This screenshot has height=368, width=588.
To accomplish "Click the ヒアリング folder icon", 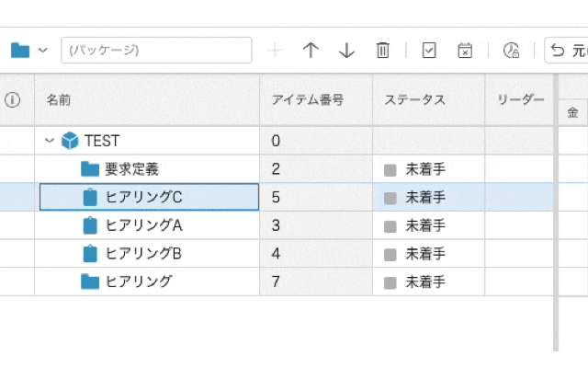I will click(90, 282).
